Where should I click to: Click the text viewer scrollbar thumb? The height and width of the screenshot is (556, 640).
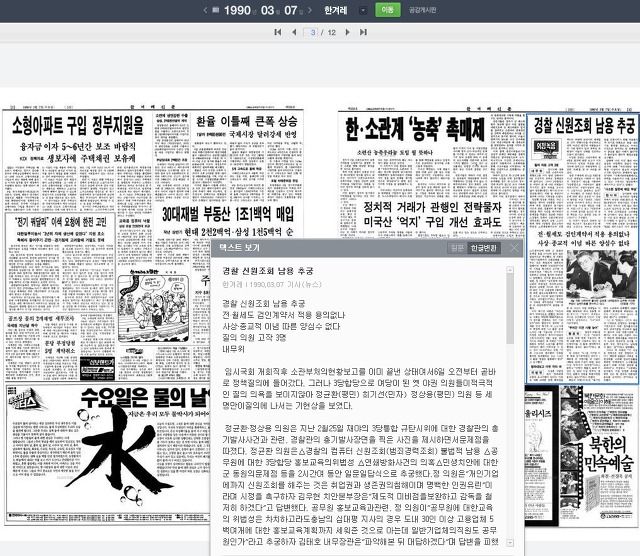(510, 309)
